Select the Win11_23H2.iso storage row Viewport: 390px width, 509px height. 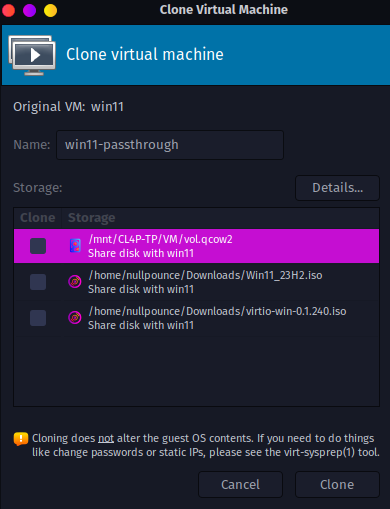click(x=196, y=282)
